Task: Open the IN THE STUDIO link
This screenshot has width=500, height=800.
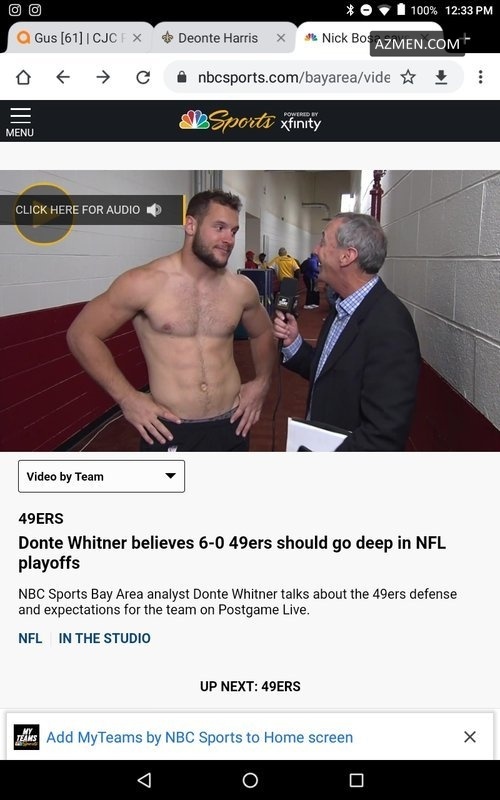Action: coord(105,638)
